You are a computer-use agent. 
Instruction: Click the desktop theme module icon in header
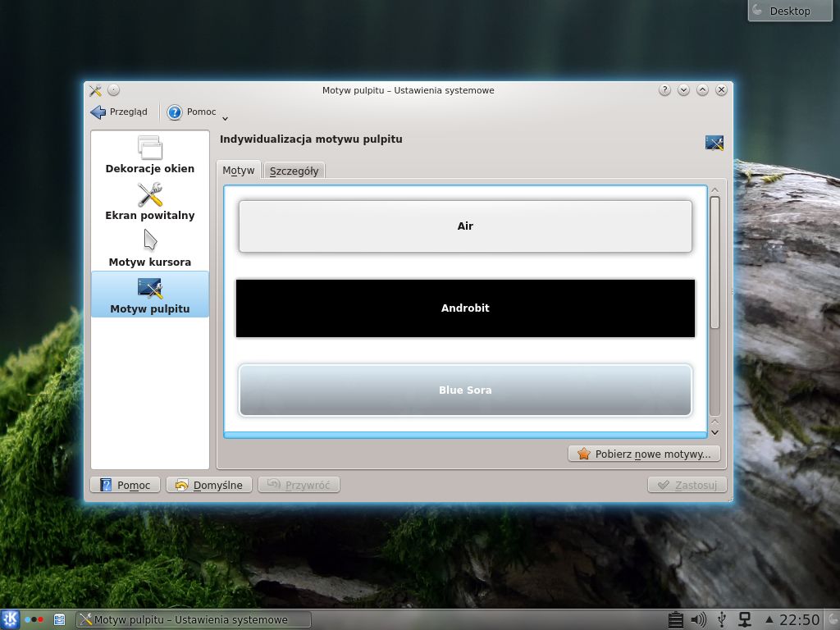coord(714,143)
